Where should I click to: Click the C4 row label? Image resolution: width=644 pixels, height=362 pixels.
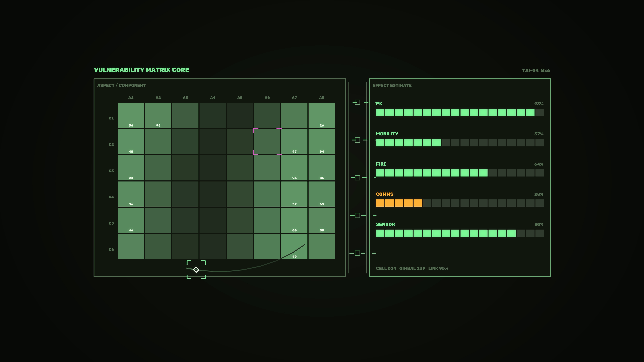point(111,197)
